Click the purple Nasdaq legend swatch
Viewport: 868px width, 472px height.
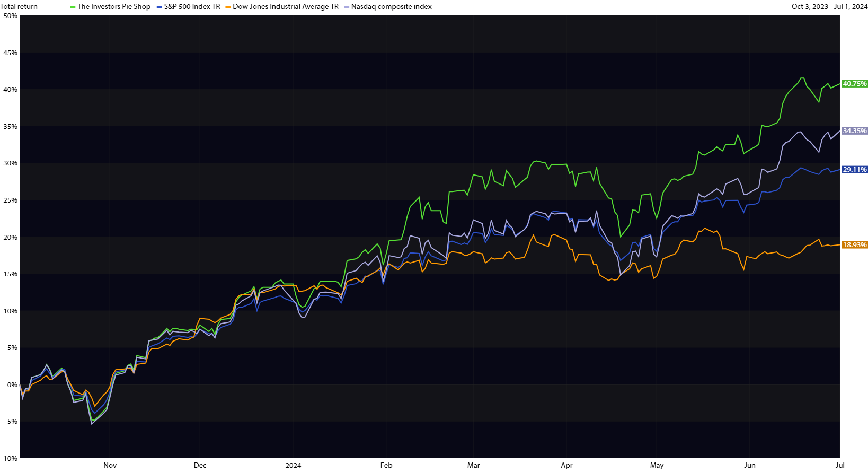point(347,7)
